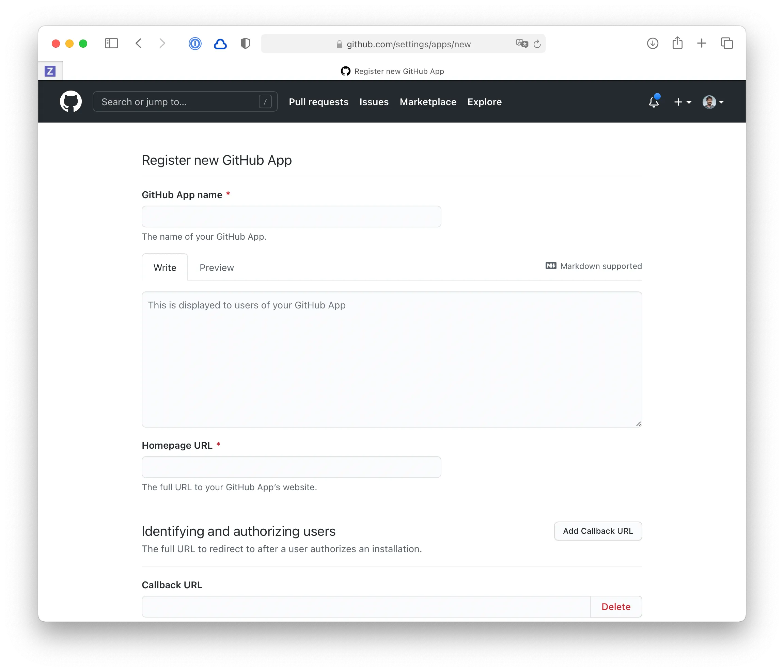Viewport: 784px width, 672px height.
Task: Click the Register new GitHub App tab title
Action: (392, 71)
